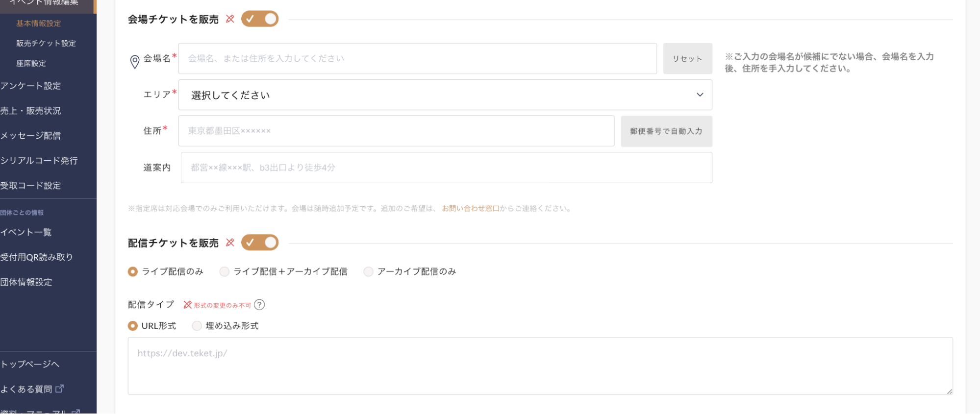Click the crossed-pencil icon beside 形式の変更のみ不可
The image size is (980, 414).
187,305
